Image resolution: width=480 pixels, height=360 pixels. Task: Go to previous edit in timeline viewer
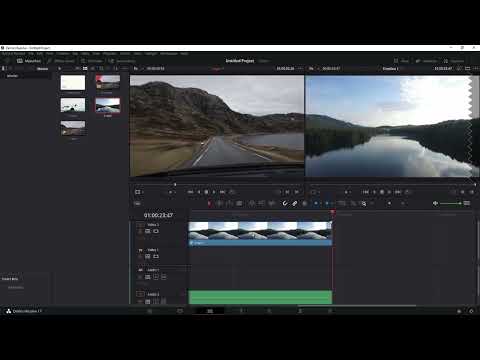pos(366,192)
